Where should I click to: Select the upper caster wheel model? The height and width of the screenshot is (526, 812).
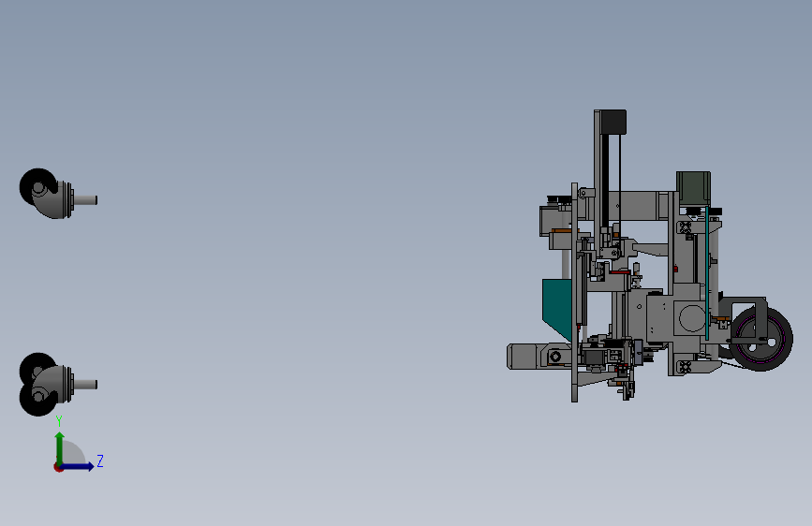click(x=57, y=193)
